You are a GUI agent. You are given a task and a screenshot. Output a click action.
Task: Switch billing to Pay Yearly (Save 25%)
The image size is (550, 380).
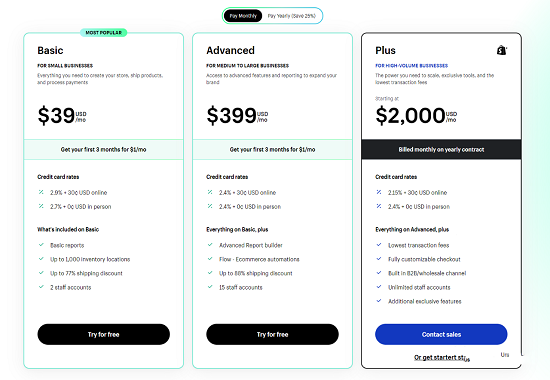(291, 16)
